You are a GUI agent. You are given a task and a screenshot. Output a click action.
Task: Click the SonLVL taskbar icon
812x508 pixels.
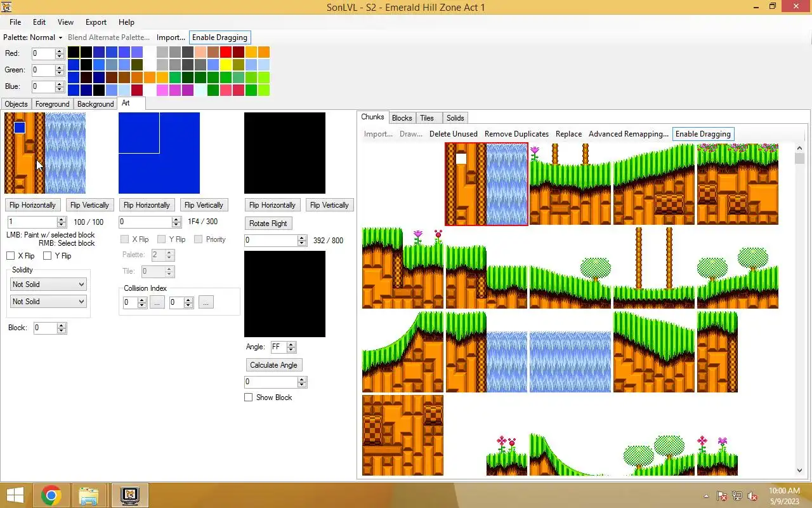130,495
